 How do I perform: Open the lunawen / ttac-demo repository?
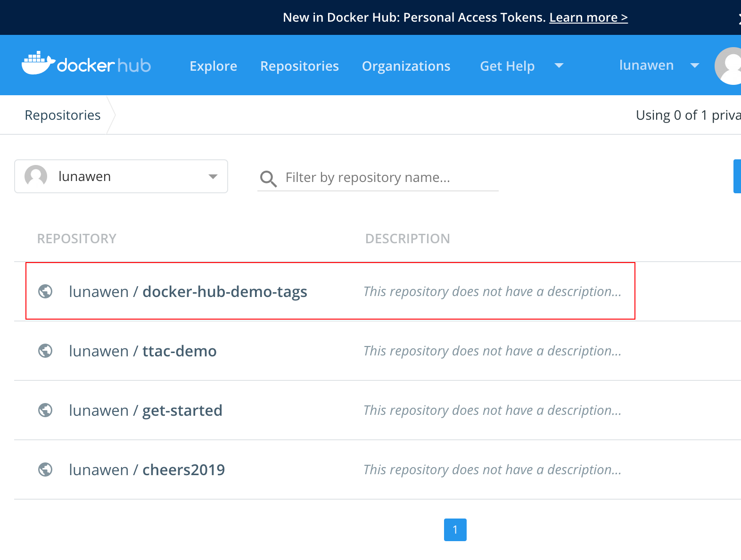pyautogui.click(x=143, y=351)
